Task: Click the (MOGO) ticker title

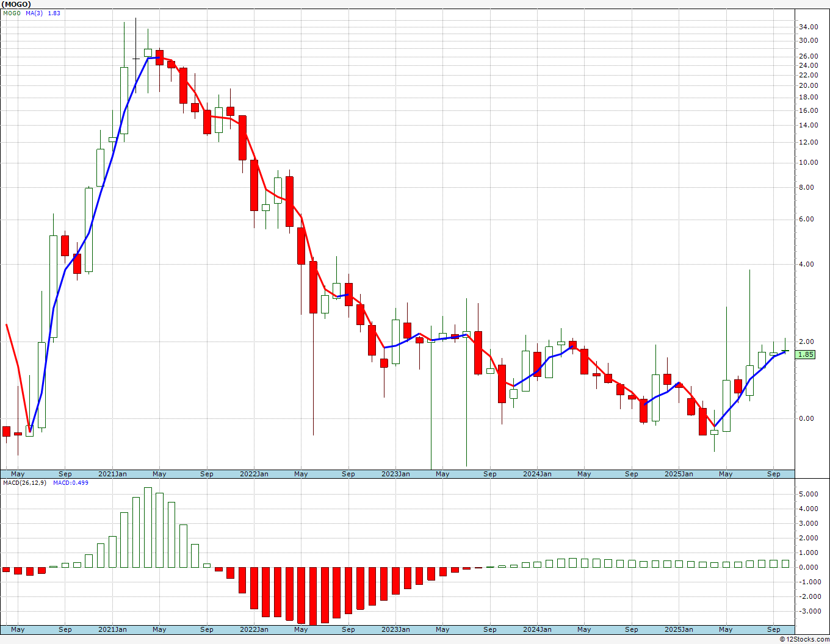Action: coord(16,4)
